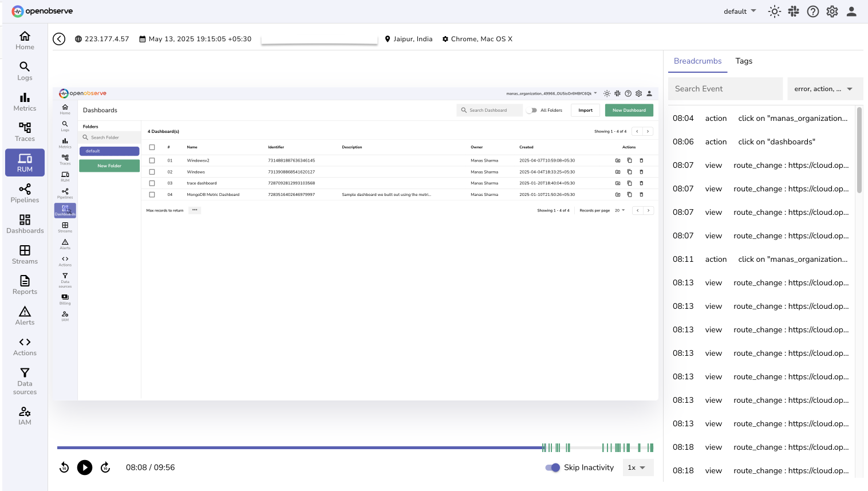Open the event type filter dropdown
868x491 pixels.
point(824,89)
